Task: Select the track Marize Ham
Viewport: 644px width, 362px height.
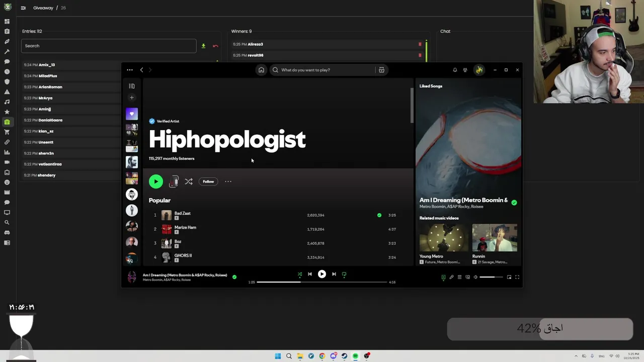Action: [x=185, y=227]
